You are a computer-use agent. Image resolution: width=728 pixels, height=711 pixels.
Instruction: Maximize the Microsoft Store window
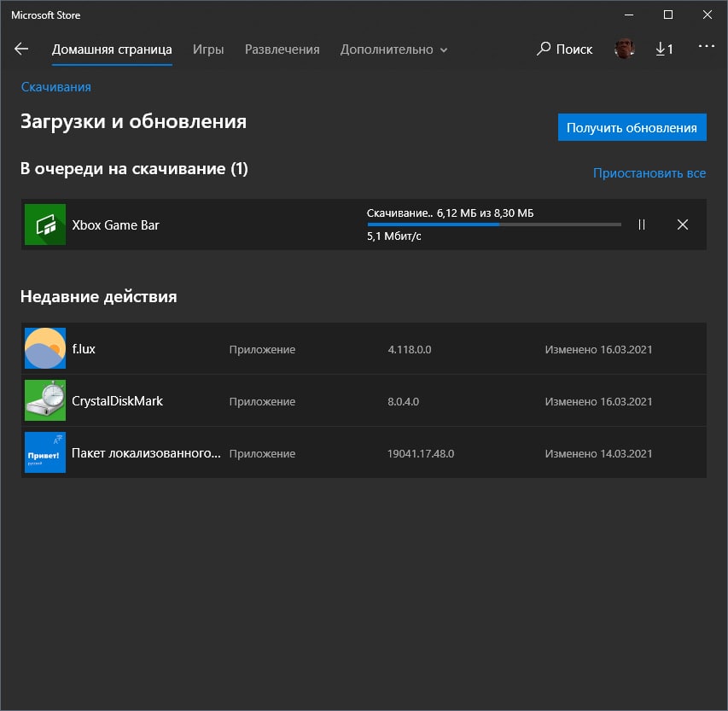click(668, 15)
